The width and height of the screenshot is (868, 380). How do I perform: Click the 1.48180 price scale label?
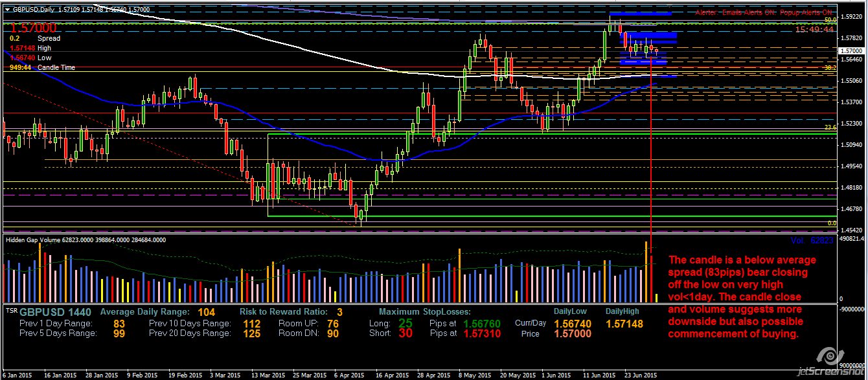[x=851, y=188]
